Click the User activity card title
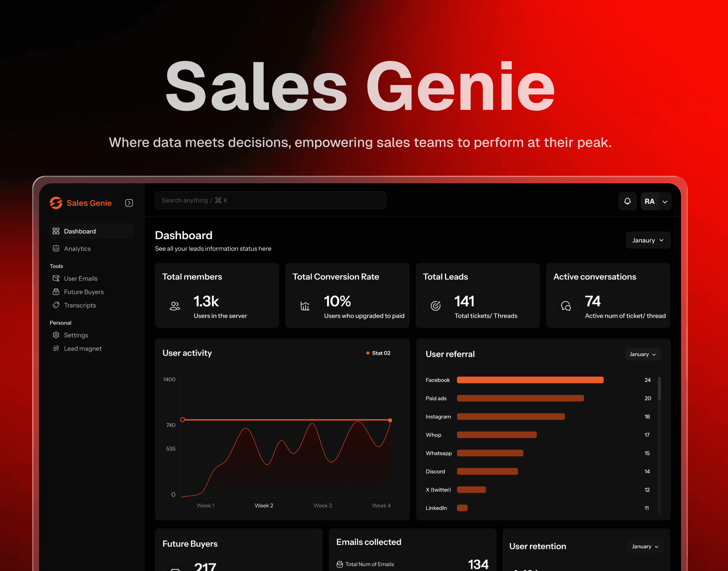Viewport: 728px width, 571px height. tap(187, 353)
